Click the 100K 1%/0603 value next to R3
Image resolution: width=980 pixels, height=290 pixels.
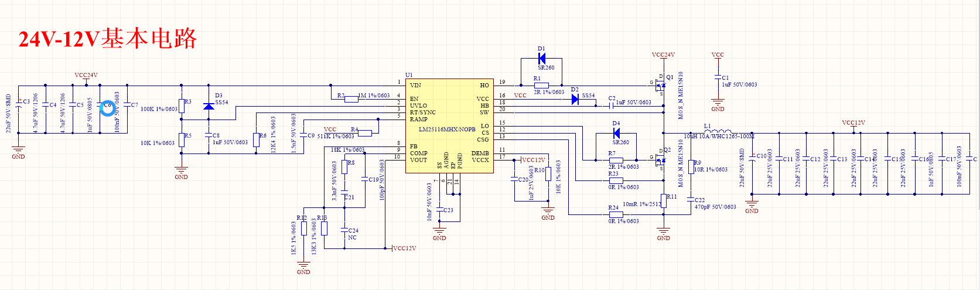159,109
